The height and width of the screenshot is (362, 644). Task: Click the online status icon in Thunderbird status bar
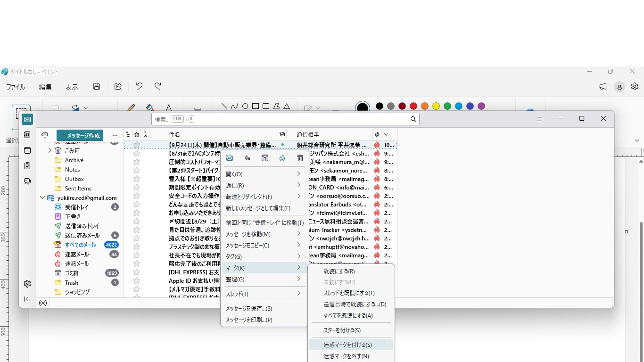43,303
